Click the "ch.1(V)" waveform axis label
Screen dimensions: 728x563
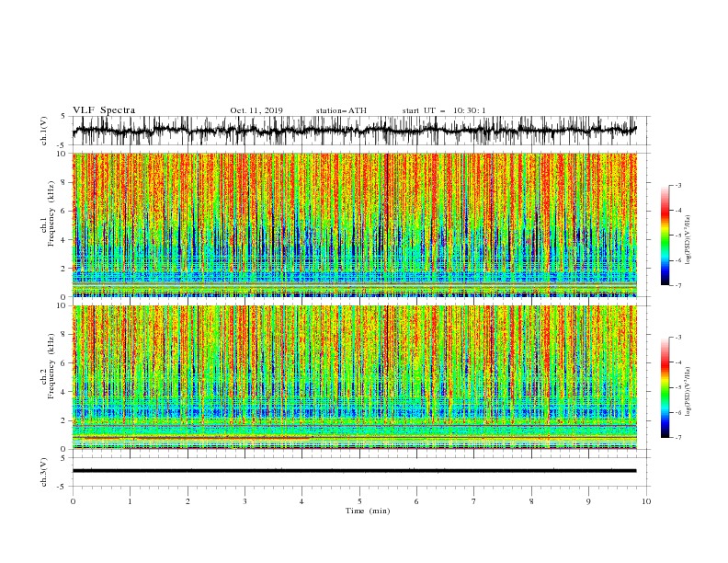coord(44,131)
